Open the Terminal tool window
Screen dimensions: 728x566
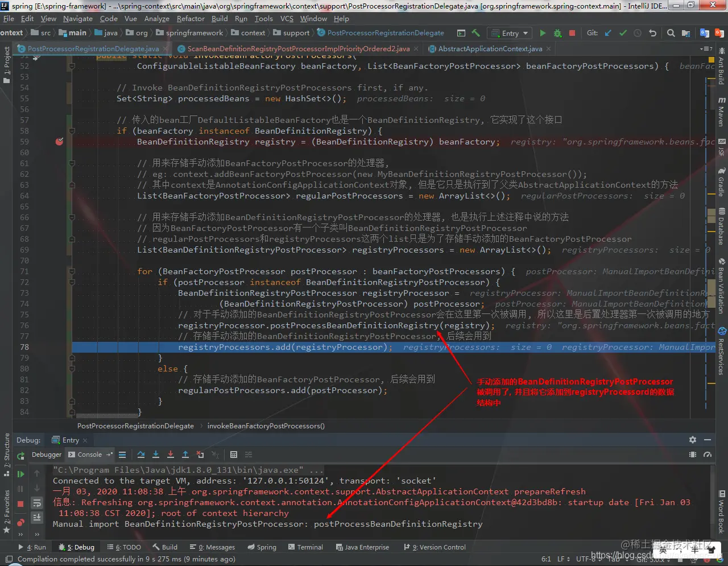(305, 547)
